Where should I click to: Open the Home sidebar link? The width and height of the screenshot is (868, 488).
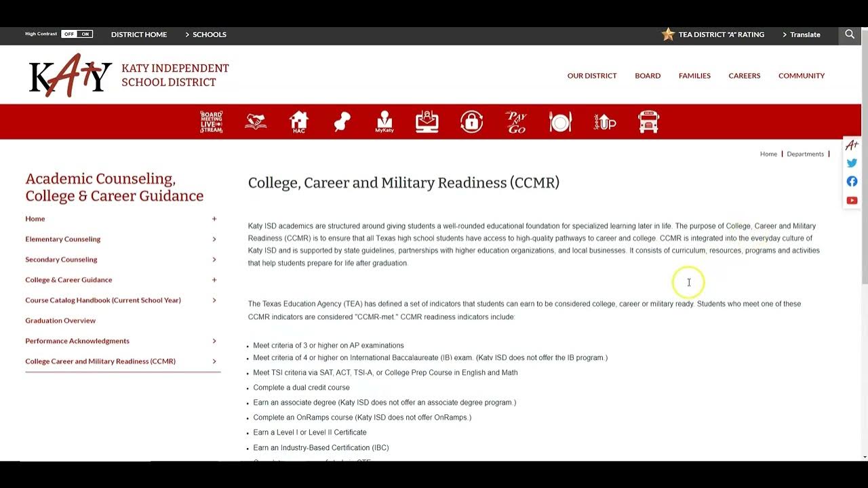35,219
